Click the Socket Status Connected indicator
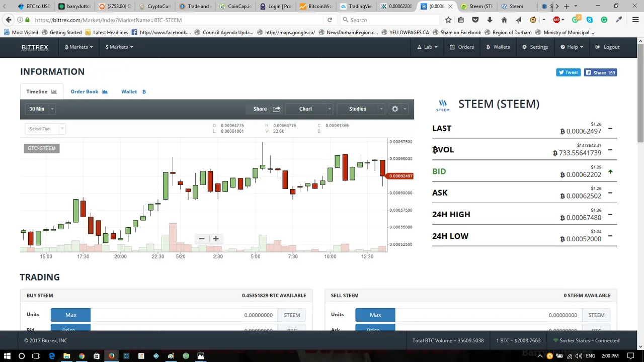 (586, 340)
